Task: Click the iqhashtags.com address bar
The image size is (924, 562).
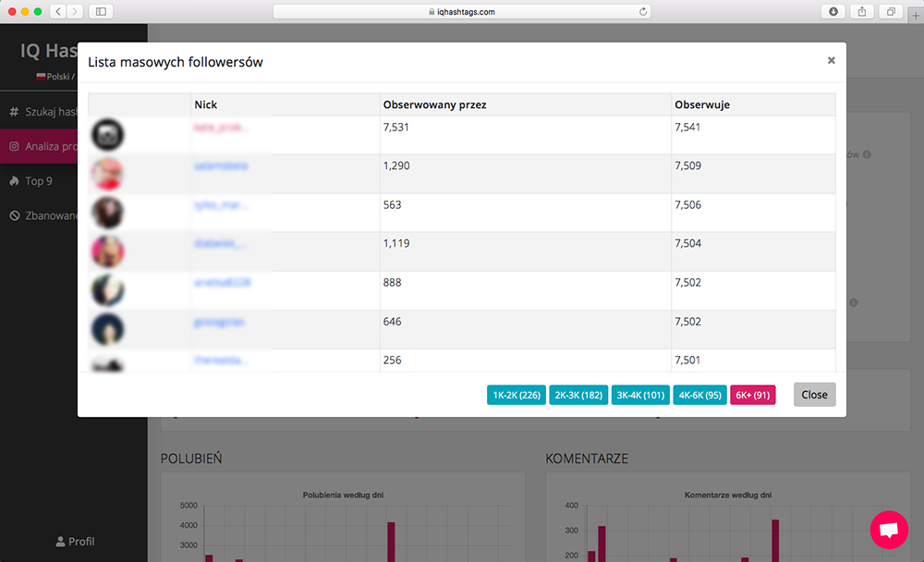Action: 462,12
